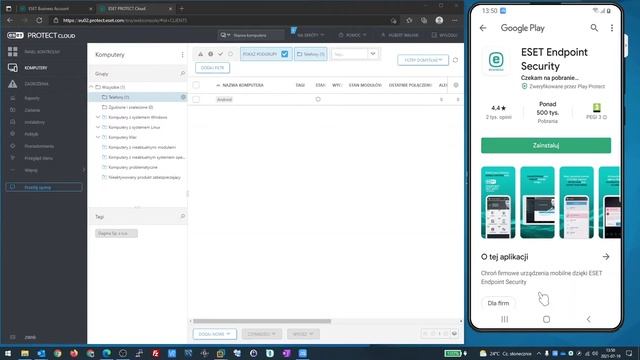
Task: Expand the Komputery Mac group
Action: (98, 137)
